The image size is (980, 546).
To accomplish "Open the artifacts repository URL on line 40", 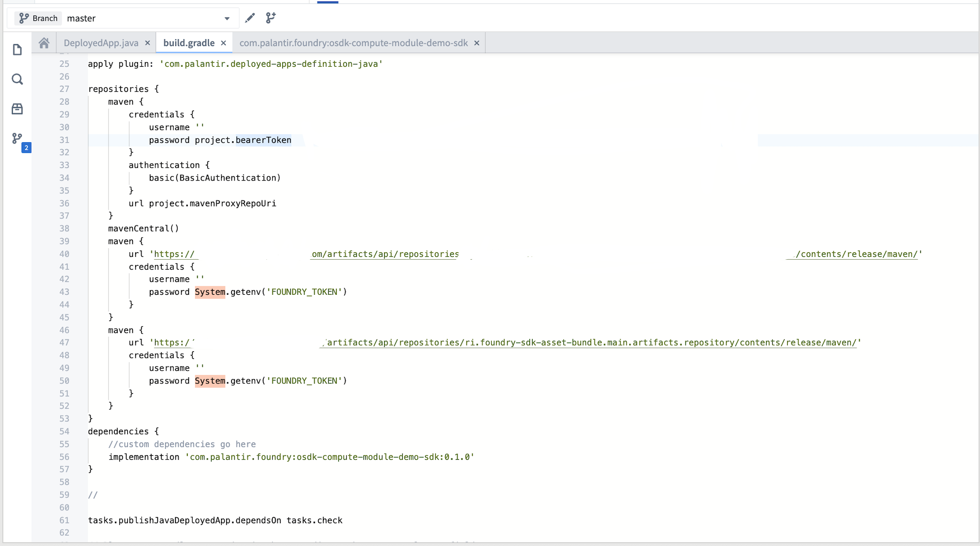I will tap(384, 254).
